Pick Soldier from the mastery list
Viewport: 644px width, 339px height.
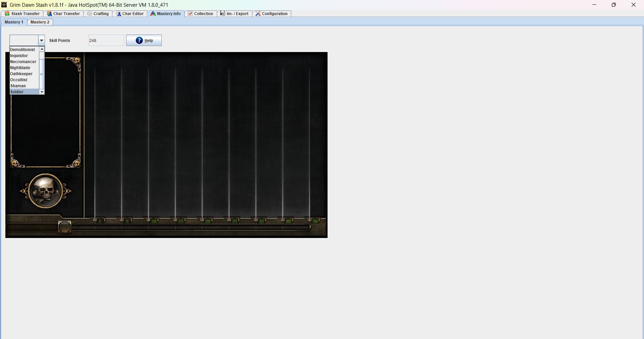[17, 92]
